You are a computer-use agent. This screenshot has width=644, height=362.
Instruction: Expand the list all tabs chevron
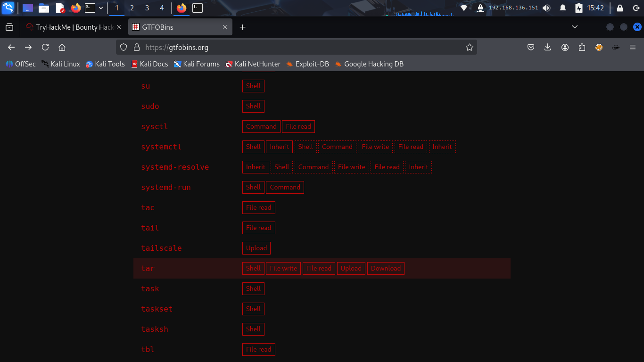click(x=574, y=27)
